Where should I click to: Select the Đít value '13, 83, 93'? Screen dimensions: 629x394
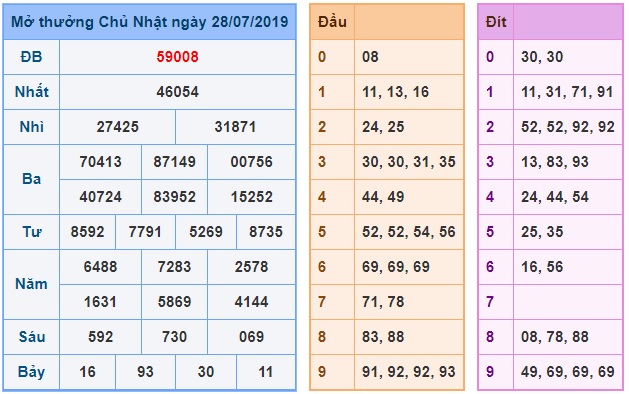(554, 162)
